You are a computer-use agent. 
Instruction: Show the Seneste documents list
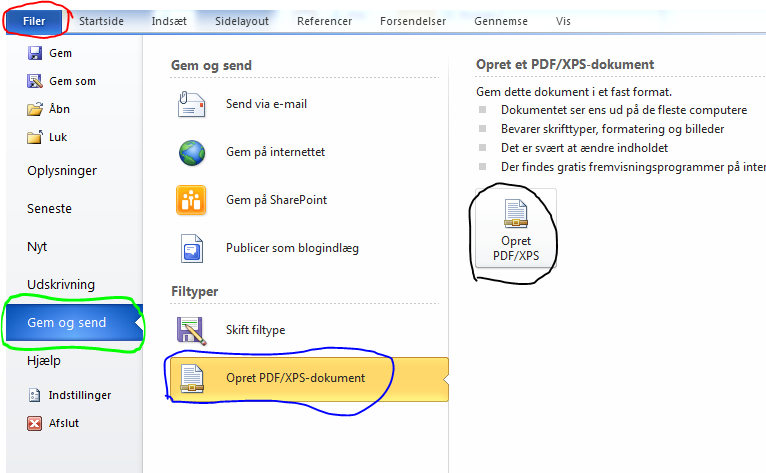click(x=49, y=209)
